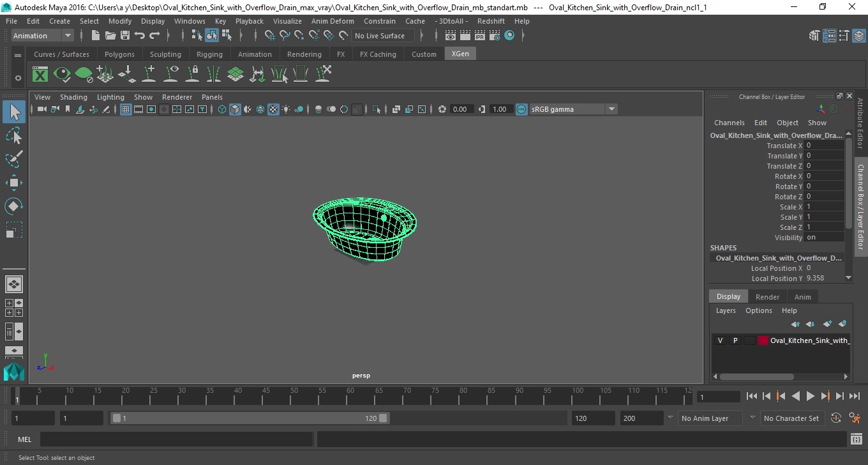Screen dimensions: 868x465
Task: Toggle select by component type icon
Action: click(227, 36)
